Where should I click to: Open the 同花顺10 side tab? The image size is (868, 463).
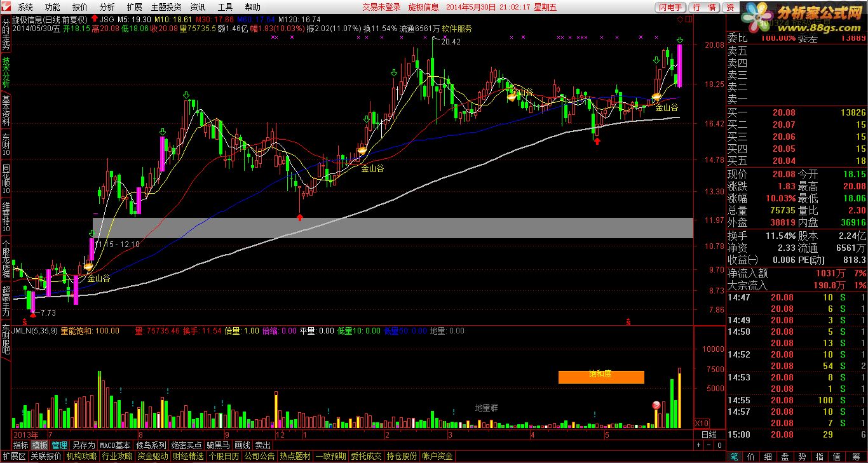point(6,179)
